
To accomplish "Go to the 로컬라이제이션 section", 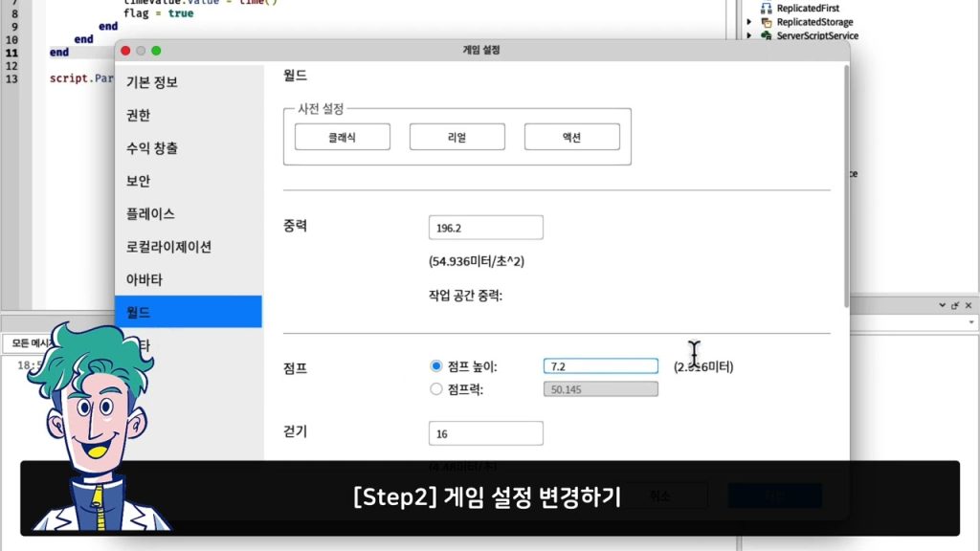I will (168, 247).
